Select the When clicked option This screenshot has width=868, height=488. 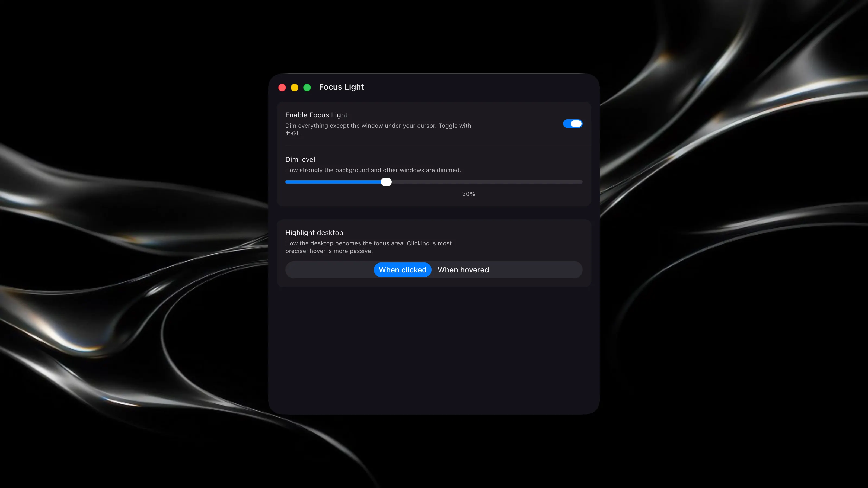point(402,270)
